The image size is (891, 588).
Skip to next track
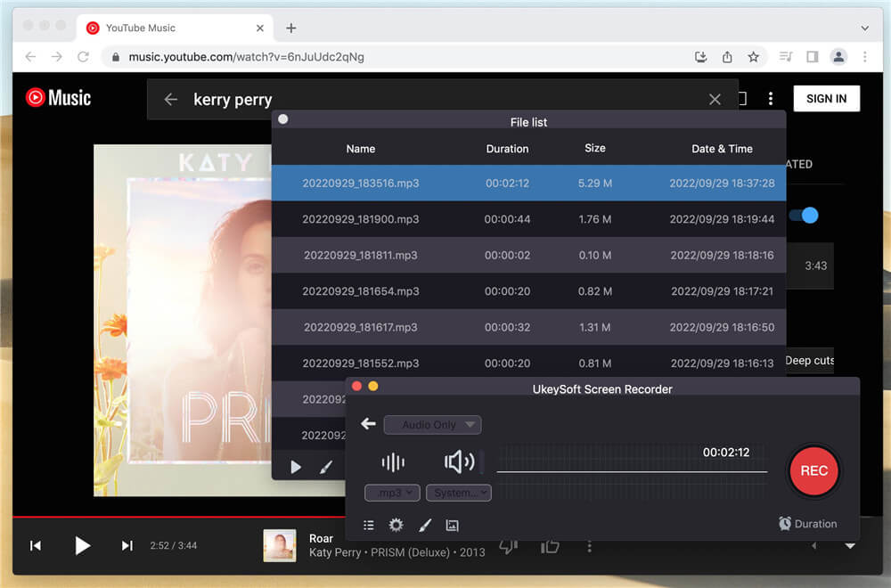click(x=127, y=545)
